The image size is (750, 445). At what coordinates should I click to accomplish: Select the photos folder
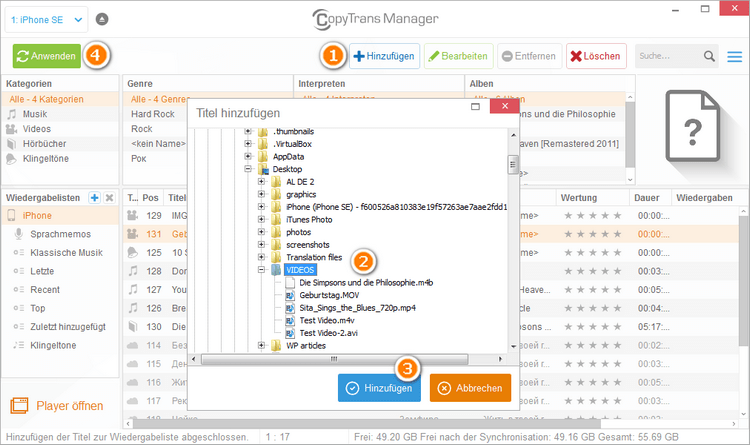pyautogui.click(x=298, y=232)
